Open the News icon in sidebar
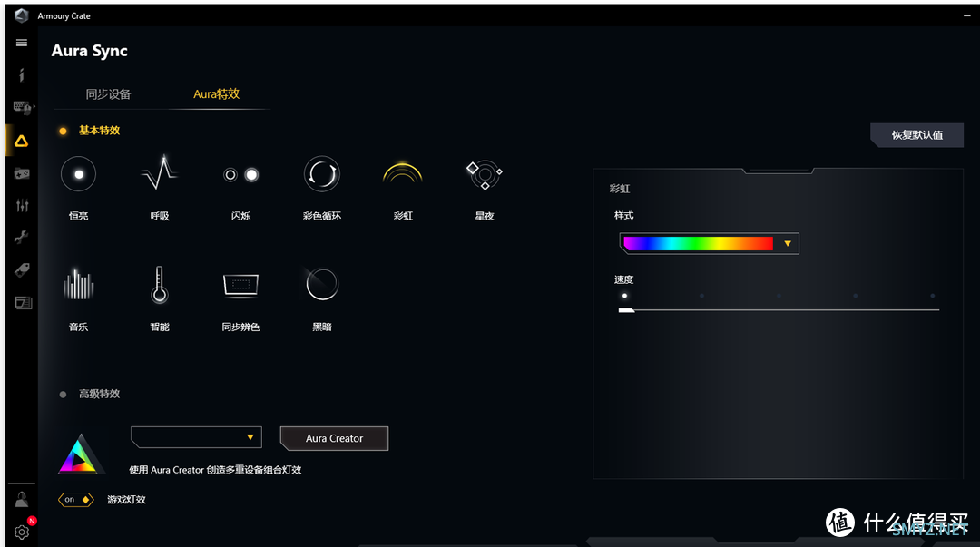 pyautogui.click(x=23, y=303)
